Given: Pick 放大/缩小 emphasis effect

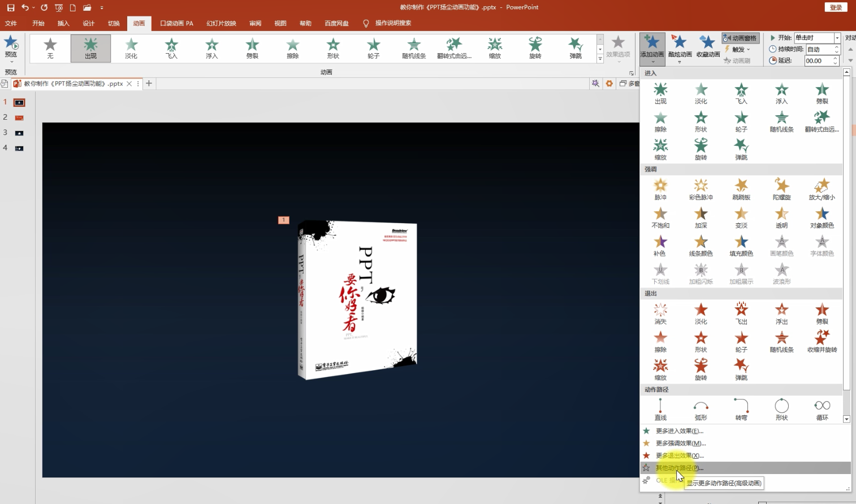Looking at the screenshot, I should (822, 190).
